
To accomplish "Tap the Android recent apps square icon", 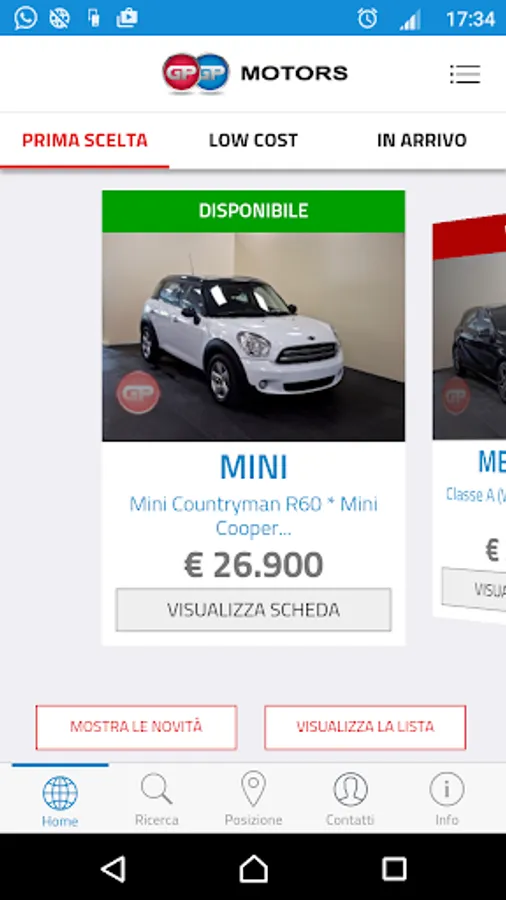I will point(394,868).
